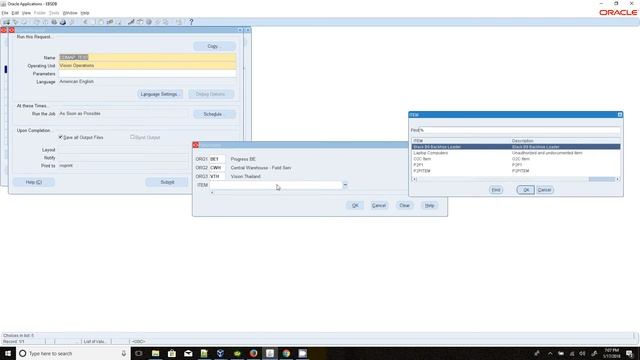Open the Help menu
The image size is (640, 360).
coord(85,13)
